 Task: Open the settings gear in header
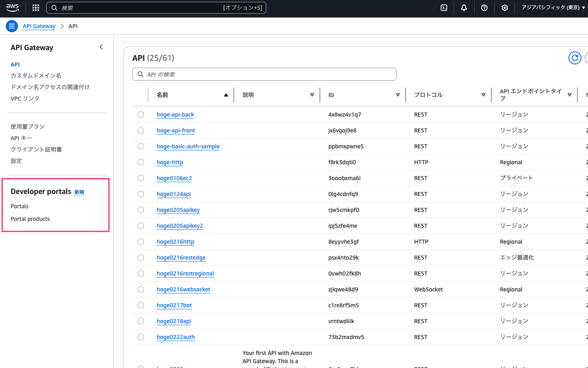tap(505, 8)
